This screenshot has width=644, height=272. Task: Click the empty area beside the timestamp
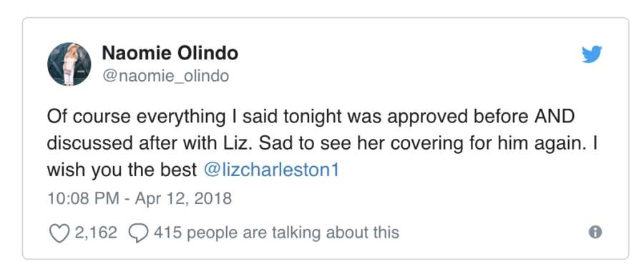tap(411, 199)
